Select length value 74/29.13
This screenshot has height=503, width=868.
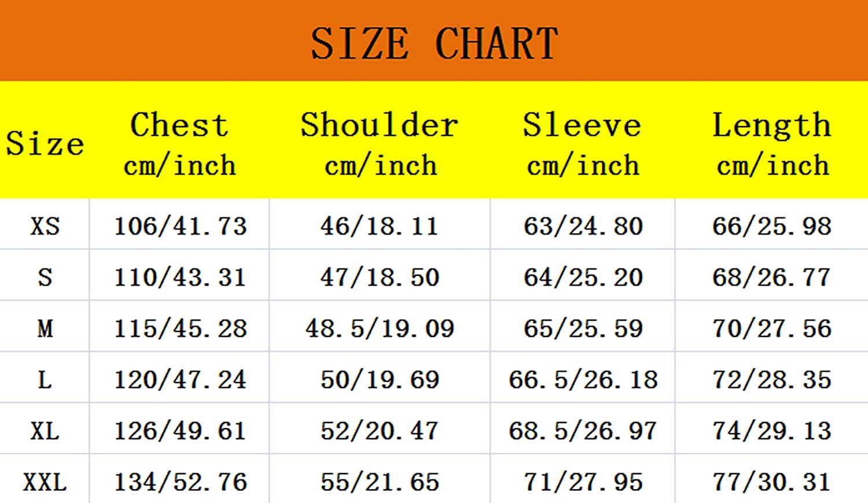771,431
